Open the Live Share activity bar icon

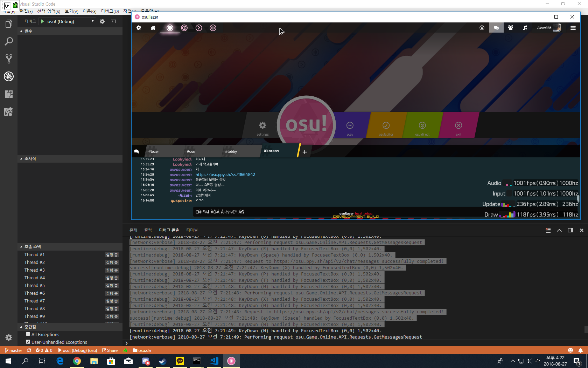tap(9, 112)
